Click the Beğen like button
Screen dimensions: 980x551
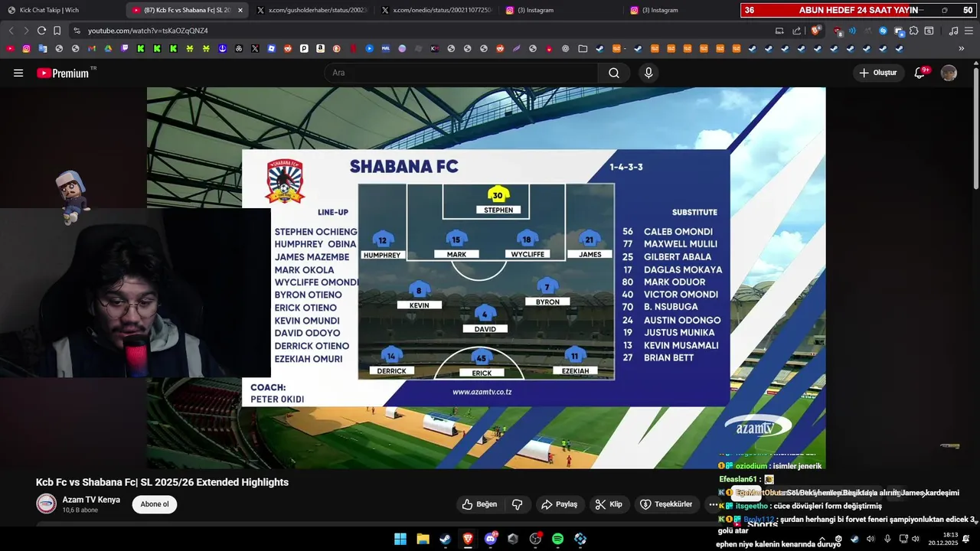click(x=480, y=504)
